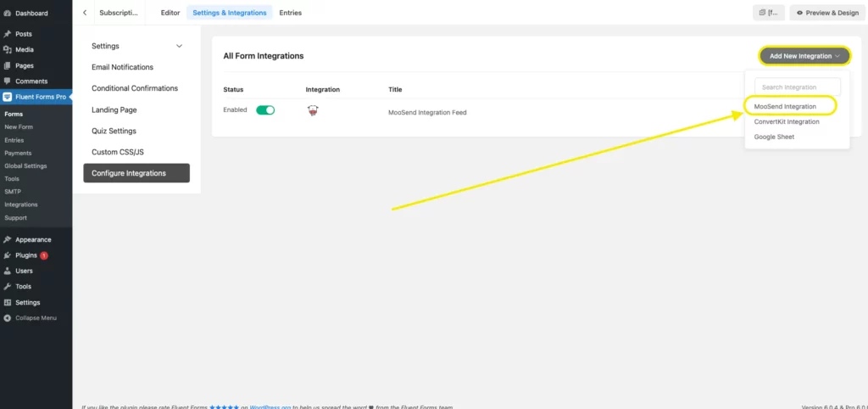Click the Plugins plug icon

(x=7, y=255)
